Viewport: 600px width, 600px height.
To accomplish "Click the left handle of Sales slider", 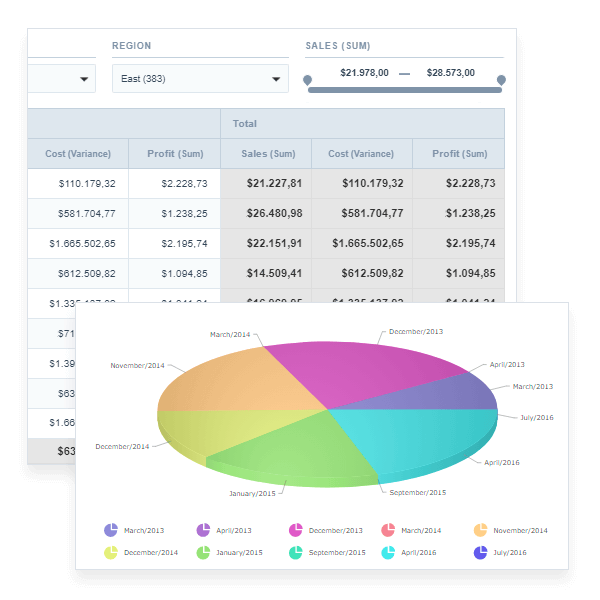I will coord(307,80).
